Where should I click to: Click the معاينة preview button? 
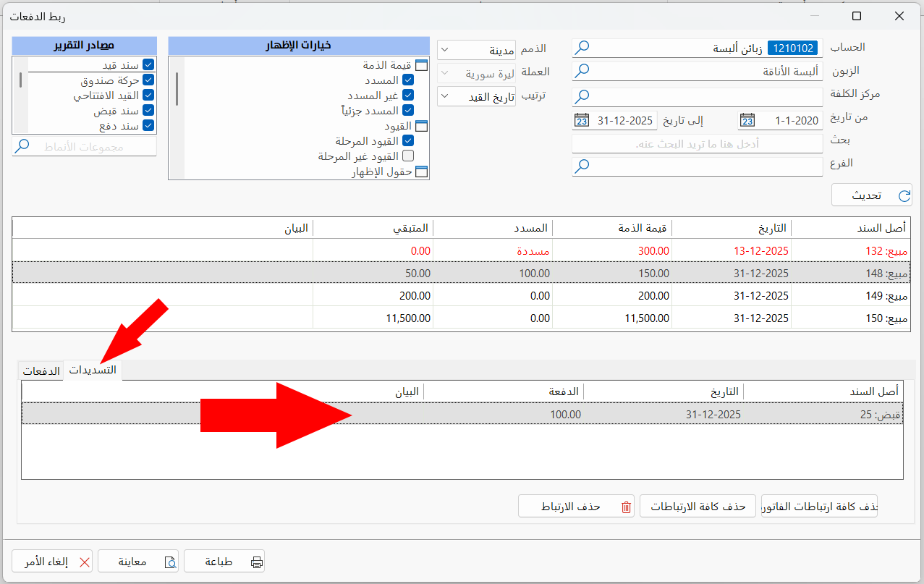138,560
